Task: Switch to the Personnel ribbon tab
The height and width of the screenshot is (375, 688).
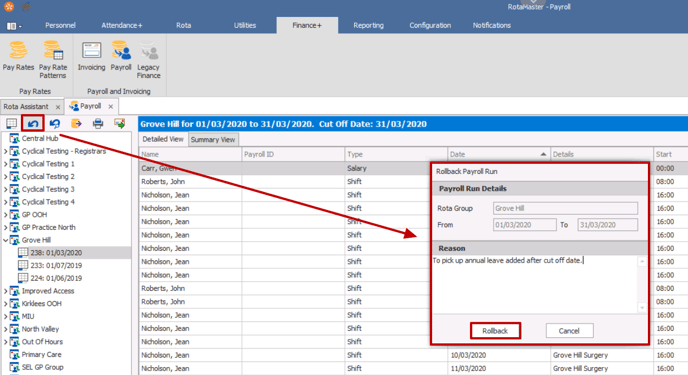Action: tap(60, 25)
